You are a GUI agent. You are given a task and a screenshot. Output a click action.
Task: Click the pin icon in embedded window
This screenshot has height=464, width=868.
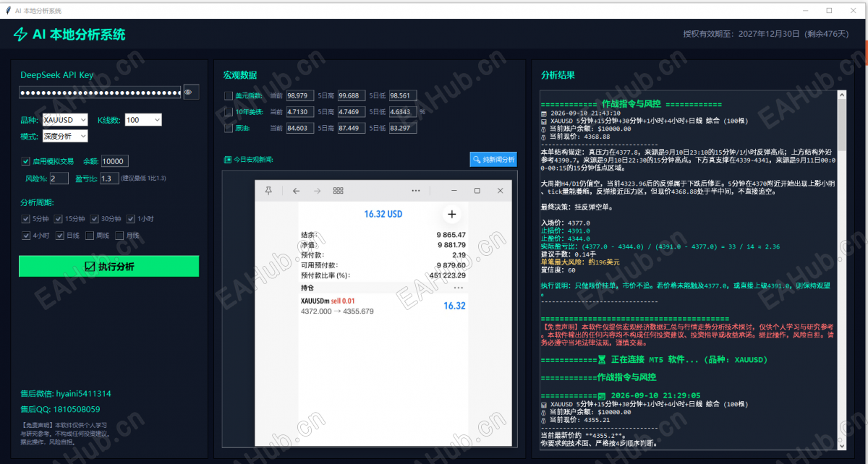click(x=268, y=191)
